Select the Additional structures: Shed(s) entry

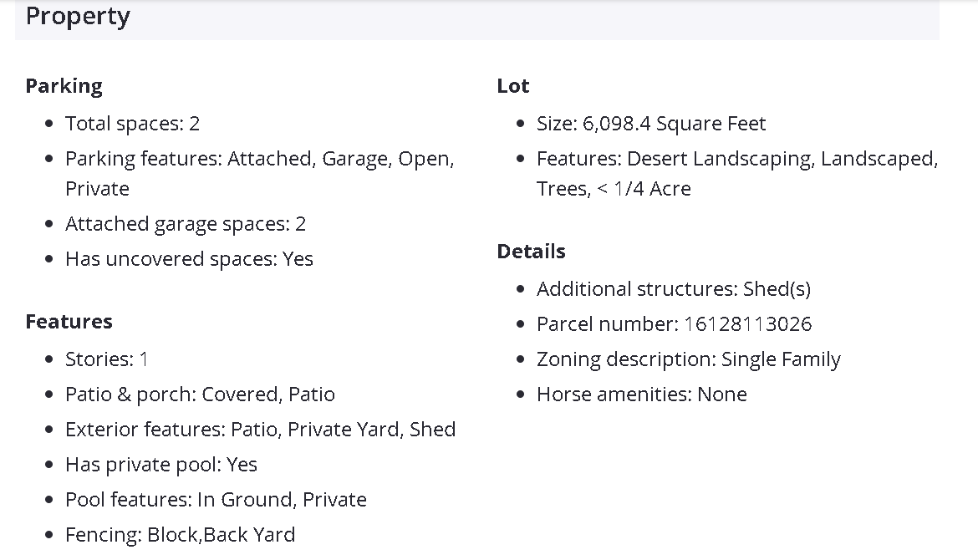coord(673,289)
